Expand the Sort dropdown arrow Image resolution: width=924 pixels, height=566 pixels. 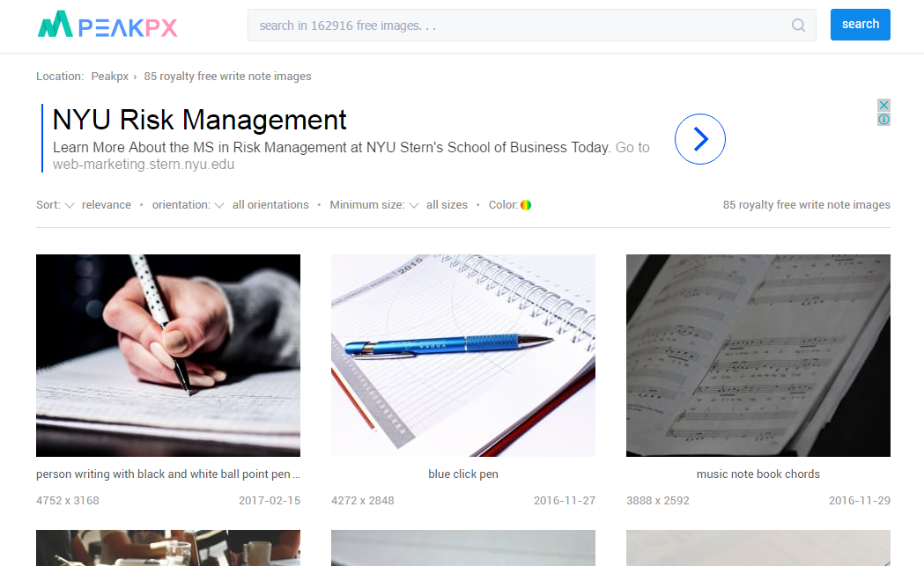pyautogui.click(x=70, y=205)
